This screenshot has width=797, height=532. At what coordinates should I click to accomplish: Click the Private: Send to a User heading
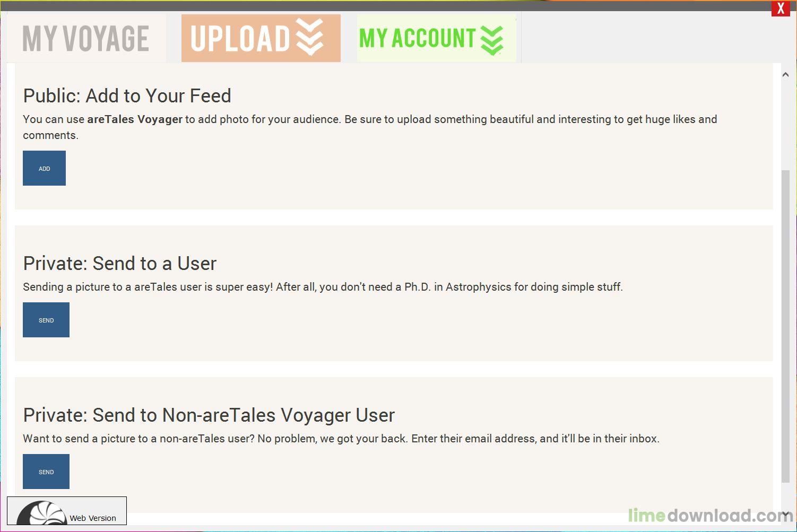[120, 264]
